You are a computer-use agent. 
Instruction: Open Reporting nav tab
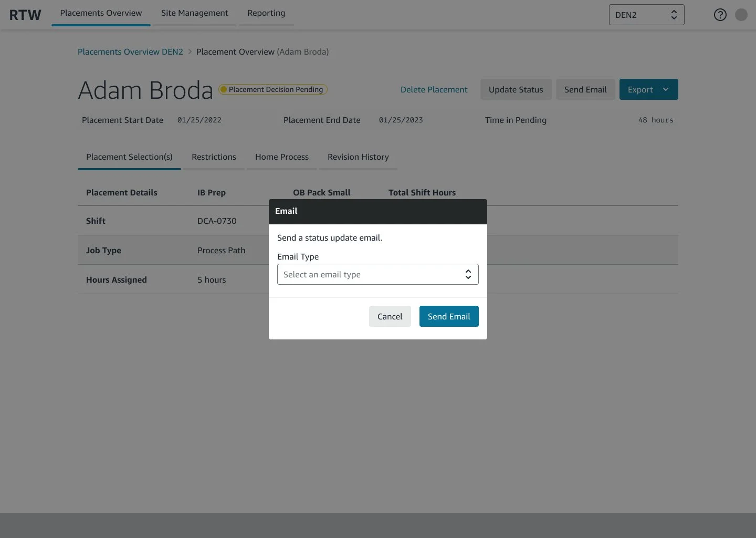pyautogui.click(x=267, y=13)
